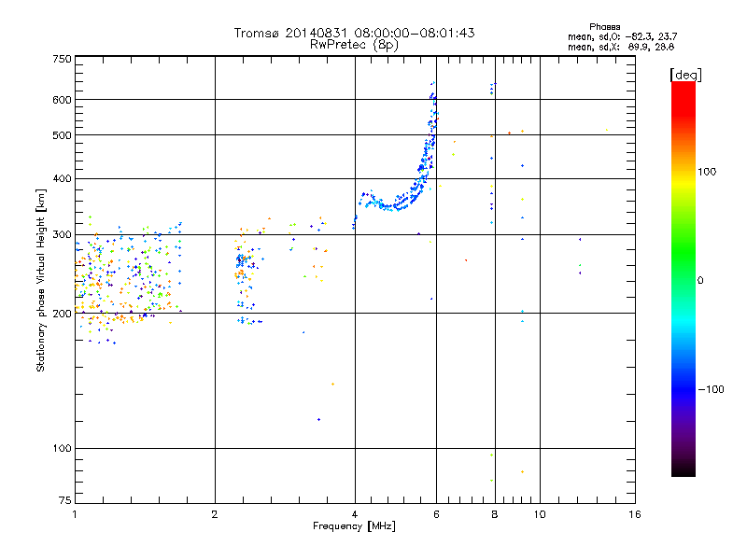Click the x-axis '6' tick label

coord(436,514)
